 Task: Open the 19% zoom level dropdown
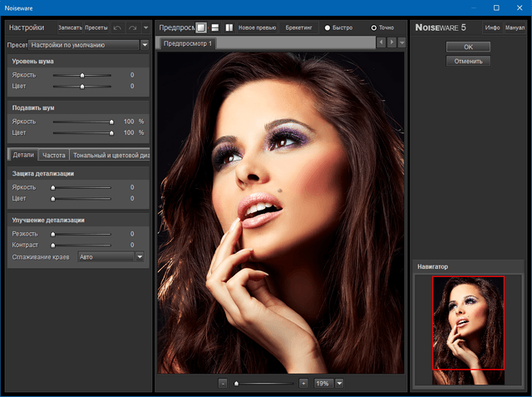[x=339, y=383]
